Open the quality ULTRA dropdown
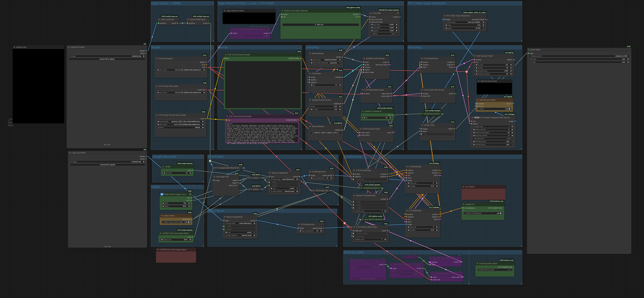 pos(465,28)
